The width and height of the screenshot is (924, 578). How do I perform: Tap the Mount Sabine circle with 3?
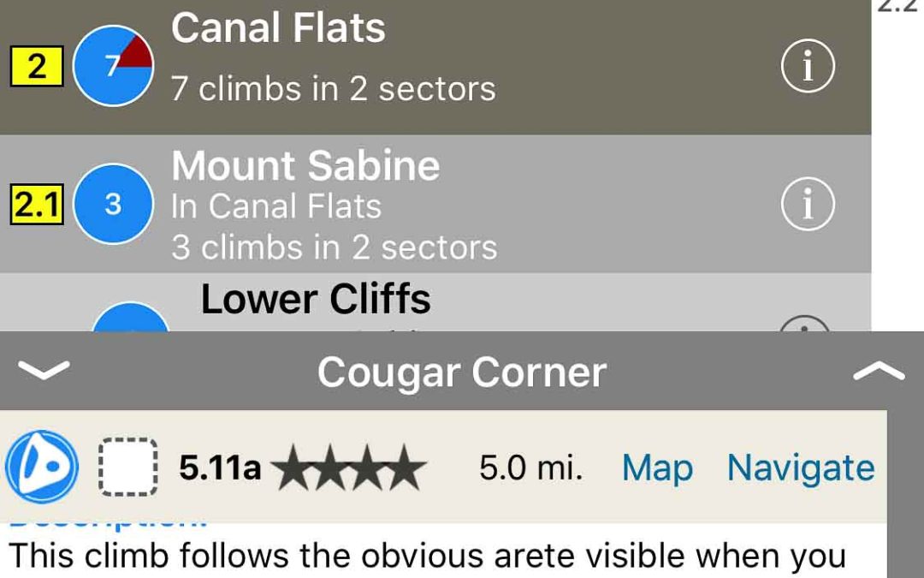tap(113, 205)
